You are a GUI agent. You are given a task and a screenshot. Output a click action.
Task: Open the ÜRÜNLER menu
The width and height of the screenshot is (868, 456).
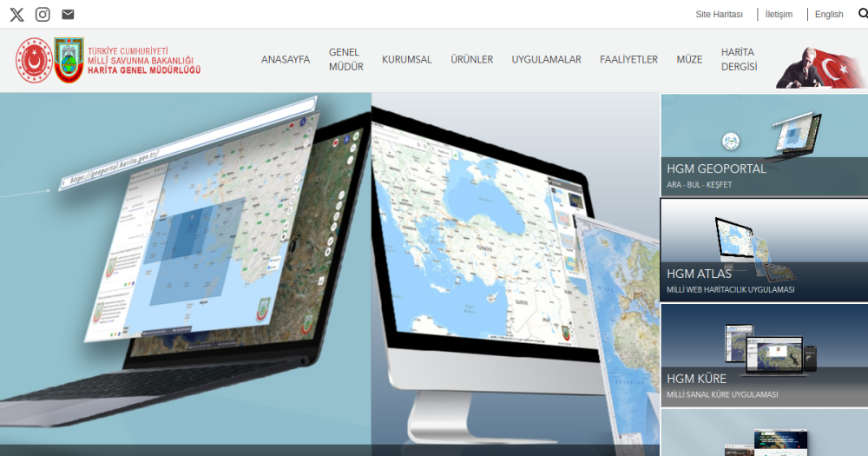pyautogui.click(x=471, y=59)
